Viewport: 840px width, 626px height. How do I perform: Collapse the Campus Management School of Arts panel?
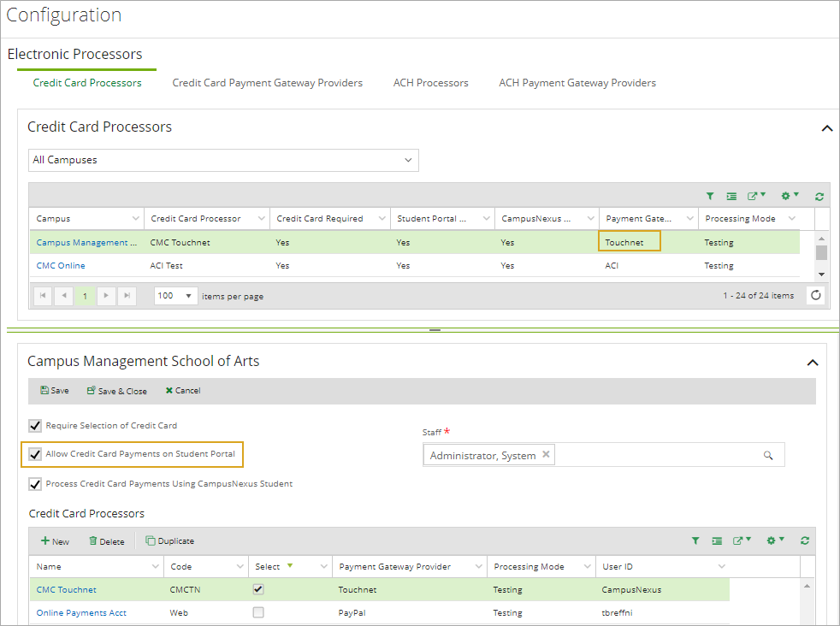point(812,362)
